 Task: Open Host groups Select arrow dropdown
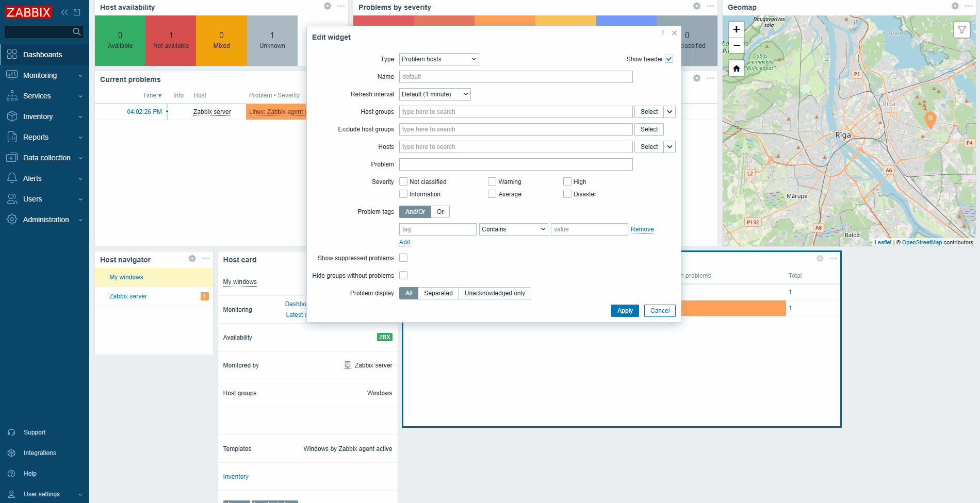(x=669, y=112)
